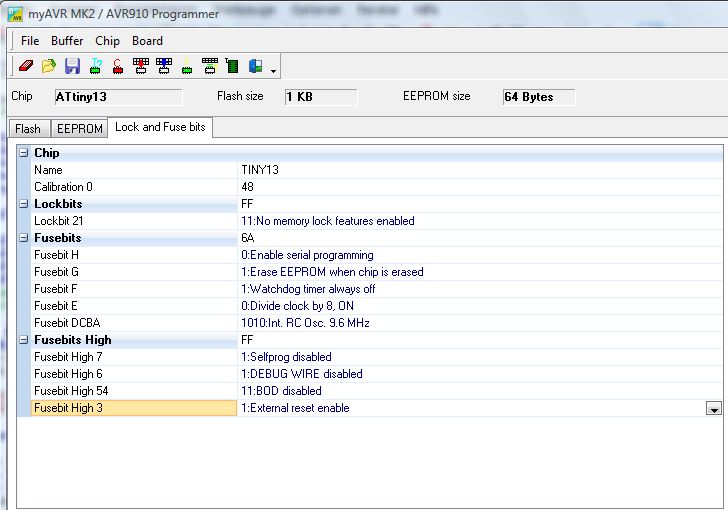Click the verify chip icon with green lines
This screenshot has height=510, width=728.
point(209,66)
